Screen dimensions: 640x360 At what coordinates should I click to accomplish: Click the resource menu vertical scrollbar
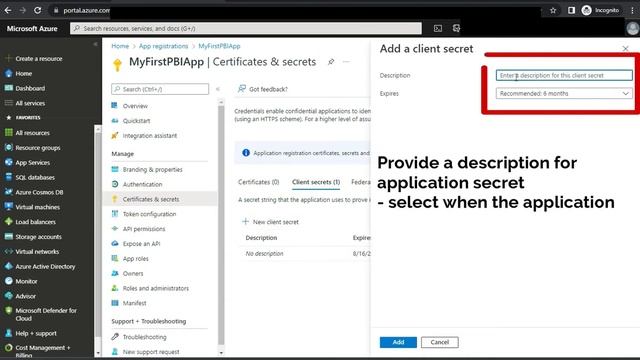pyautogui.click(x=221, y=224)
